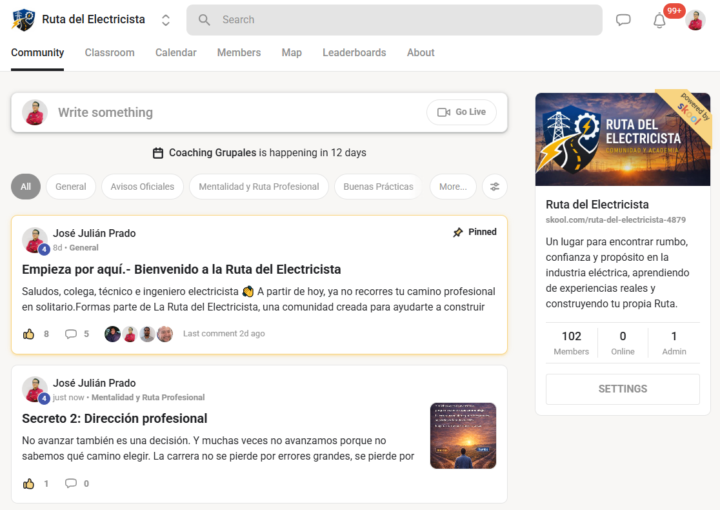Click the second commenter avatar on pinned post
This screenshot has width=720, height=510.
coord(130,334)
